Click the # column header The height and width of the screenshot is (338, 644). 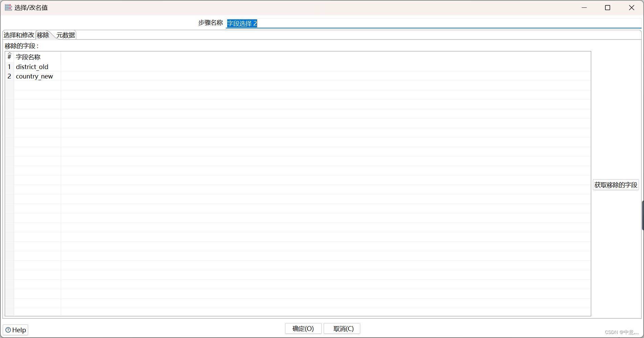click(9, 57)
